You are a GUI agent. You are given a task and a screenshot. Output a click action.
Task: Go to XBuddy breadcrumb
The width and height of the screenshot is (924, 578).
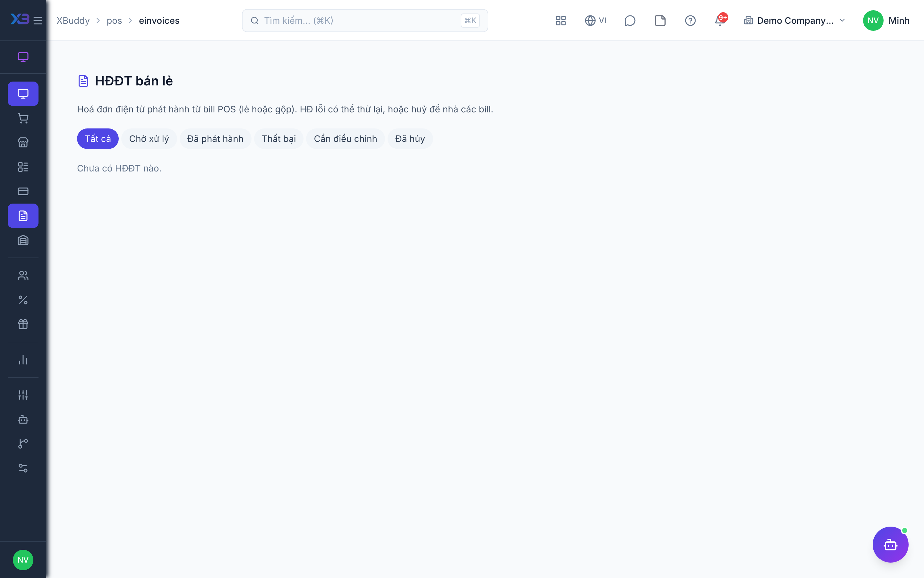[x=73, y=21]
